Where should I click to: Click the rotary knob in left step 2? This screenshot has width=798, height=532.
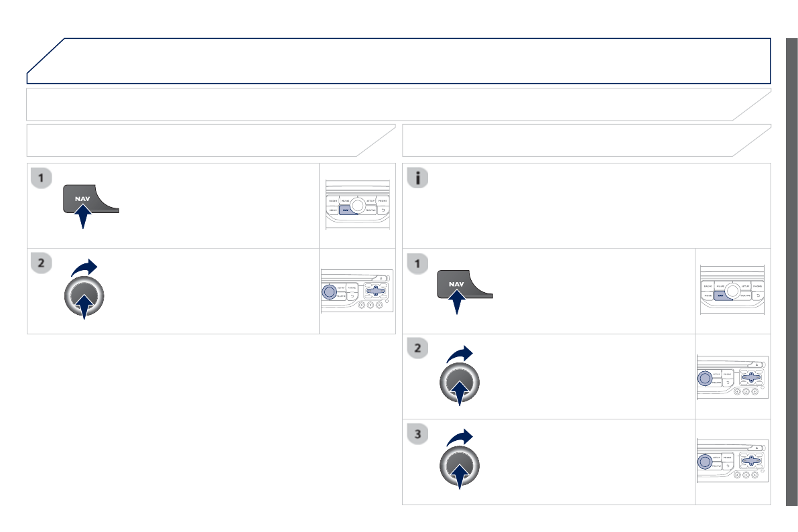click(84, 297)
